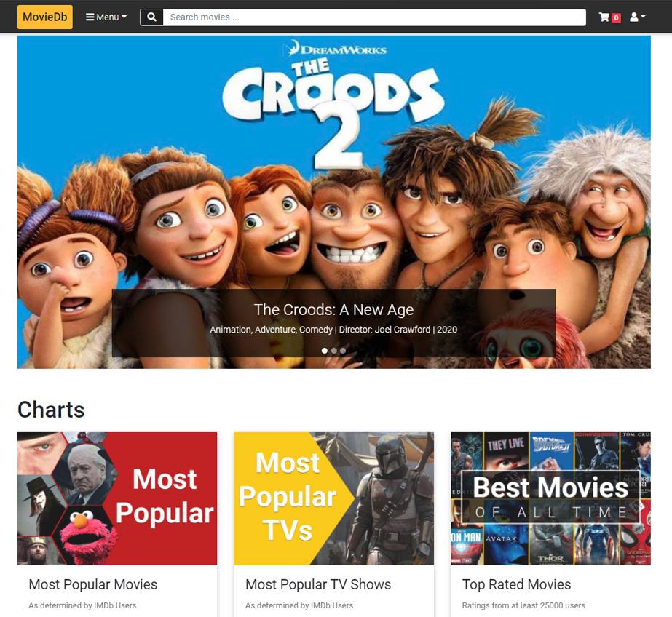Expand the user account dropdown caret
The width and height of the screenshot is (672, 617).
(x=643, y=17)
